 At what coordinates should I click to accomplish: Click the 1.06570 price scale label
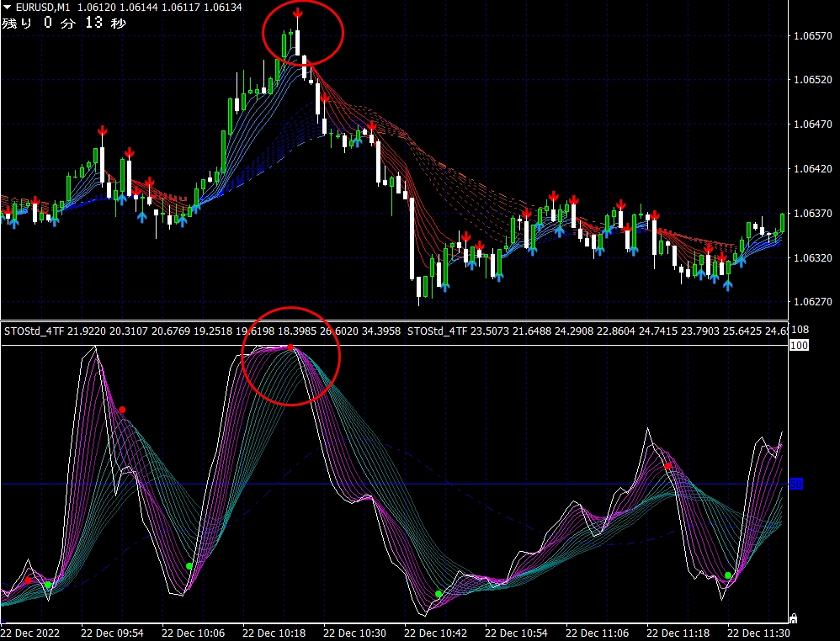click(x=812, y=36)
